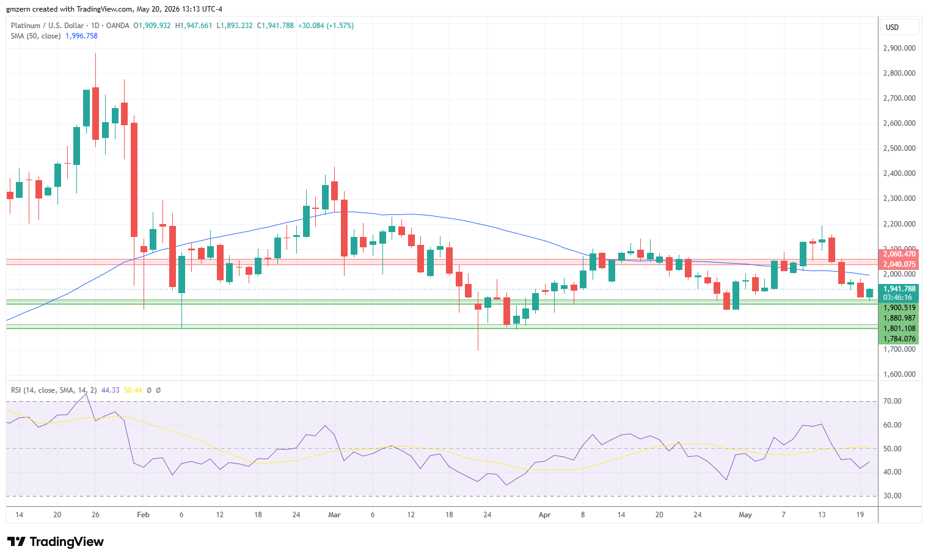This screenshot has width=928, height=560.
Task: Click the current price label 1,941.788
Action: pyautogui.click(x=899, y=289)
